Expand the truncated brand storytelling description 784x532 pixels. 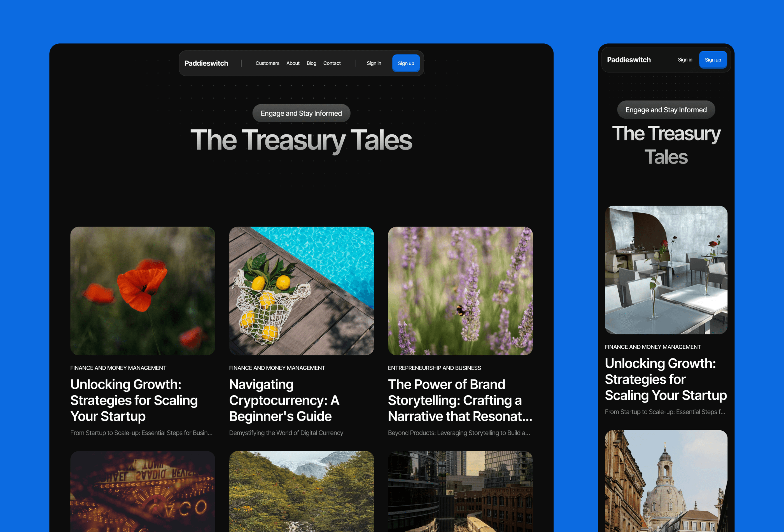[459, 433]
